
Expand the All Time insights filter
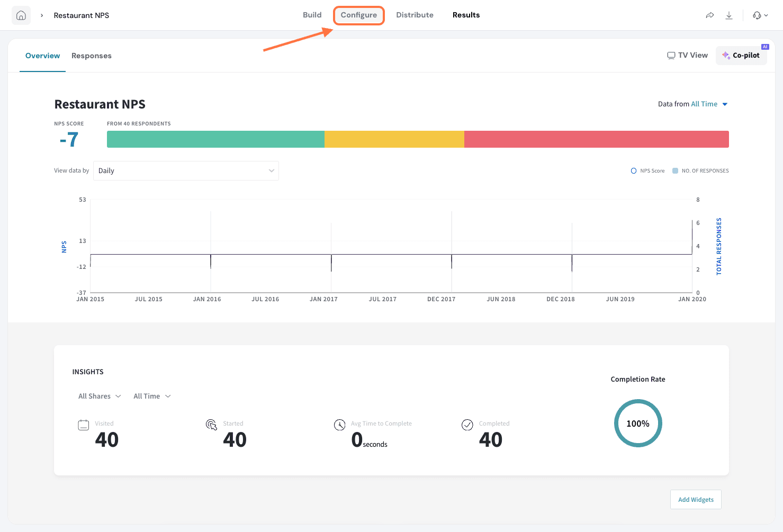(152, 396)
